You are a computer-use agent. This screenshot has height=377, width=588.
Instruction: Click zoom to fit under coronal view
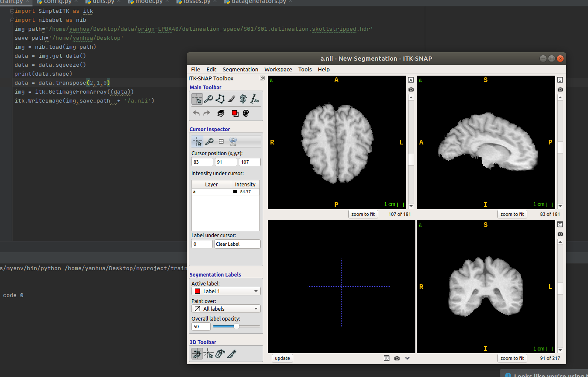tap(512, 358)
